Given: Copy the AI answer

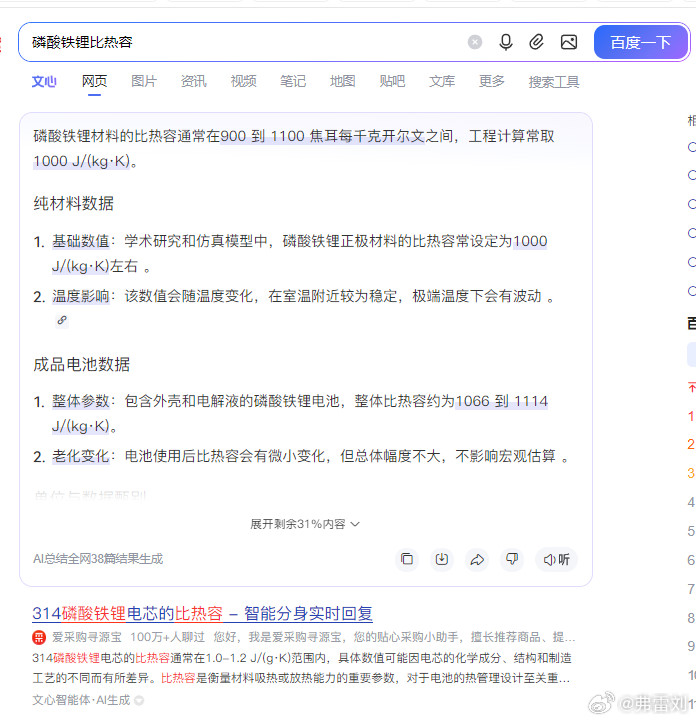Looking at the screenshot, I should coord(407,559).
